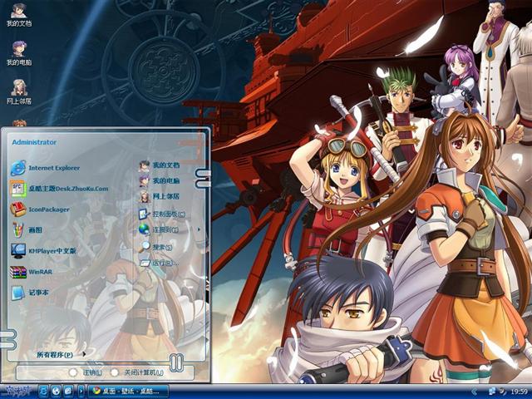Open 桌酷主题Desk.ZhuoKu.Com in the Start menu
Image resolution: width=532 pixels, height=399 pixels.
click(x=59, y=189)
